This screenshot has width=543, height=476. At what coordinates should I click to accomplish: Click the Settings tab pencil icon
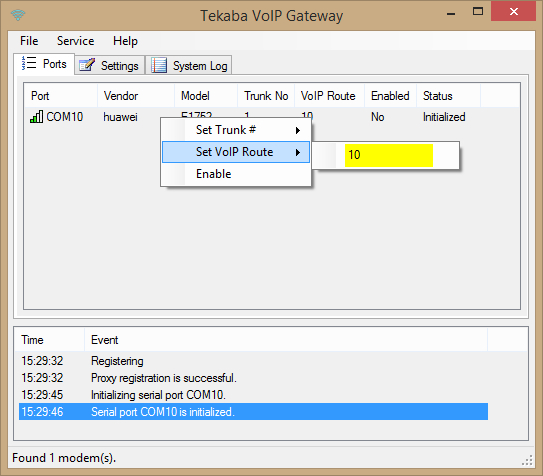click(87, 65)
